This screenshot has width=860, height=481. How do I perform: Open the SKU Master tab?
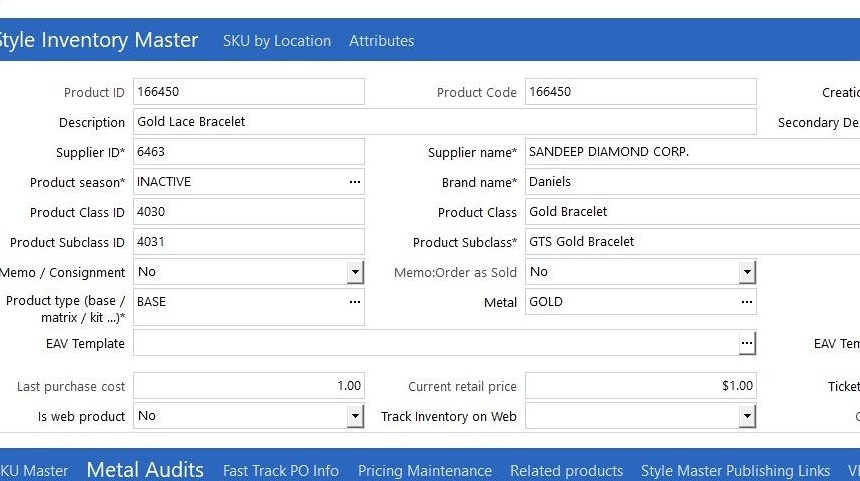click(34, 471)
